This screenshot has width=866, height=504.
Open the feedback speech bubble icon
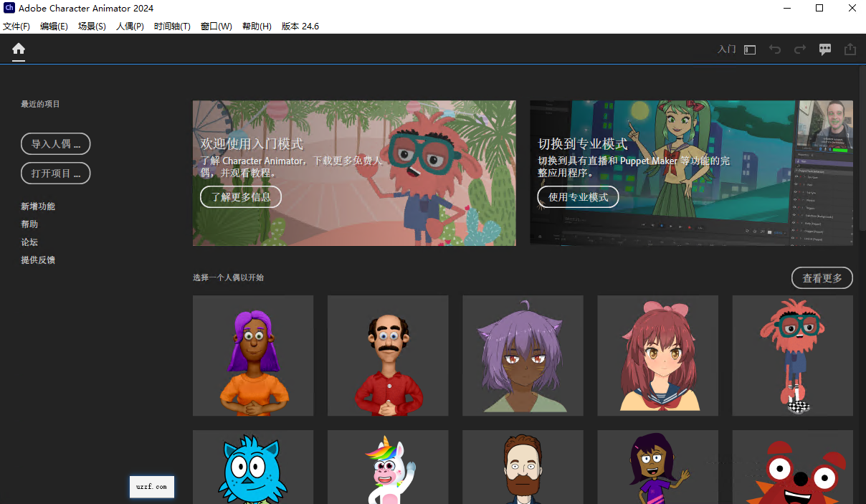(824, 49)
